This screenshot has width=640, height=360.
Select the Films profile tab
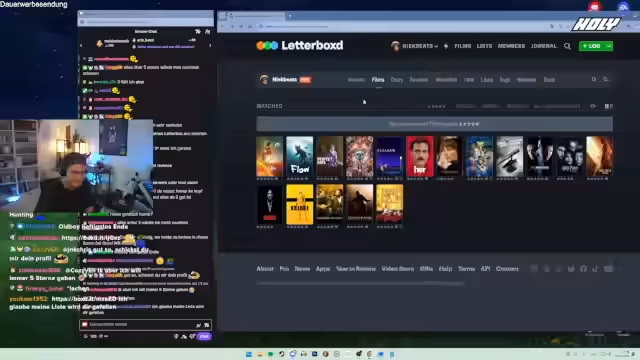coord(378,80)
